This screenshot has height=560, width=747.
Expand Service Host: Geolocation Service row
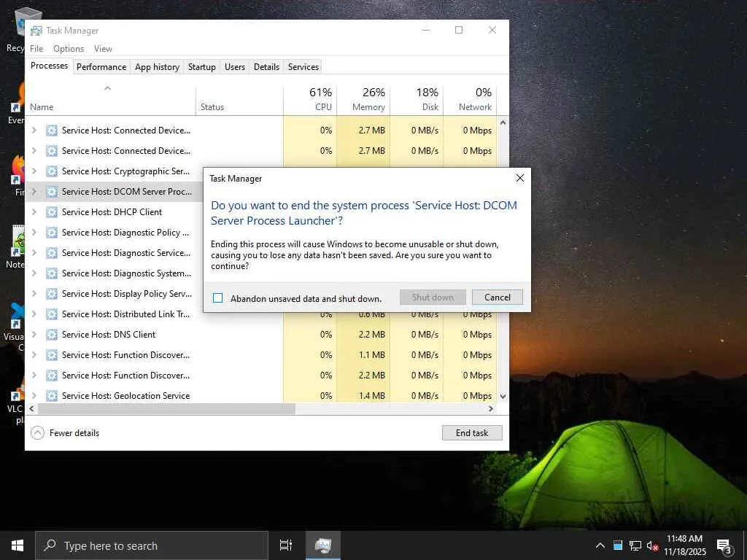[x=34, y=396]
